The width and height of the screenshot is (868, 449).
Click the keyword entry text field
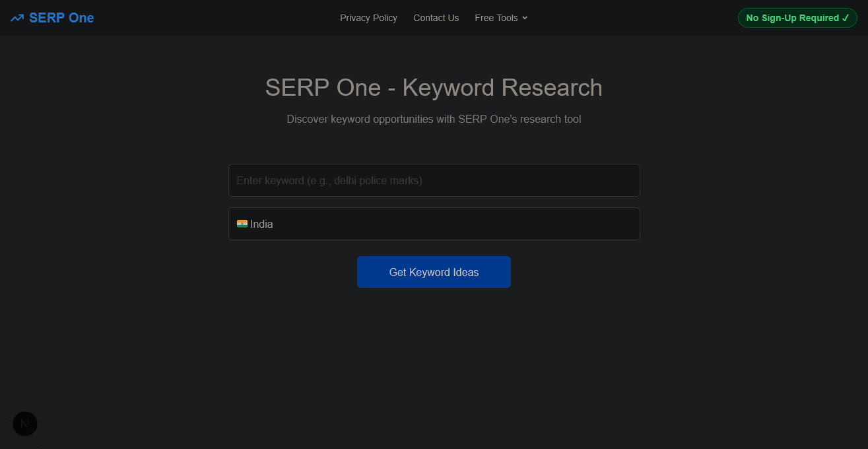coord(434,180)
